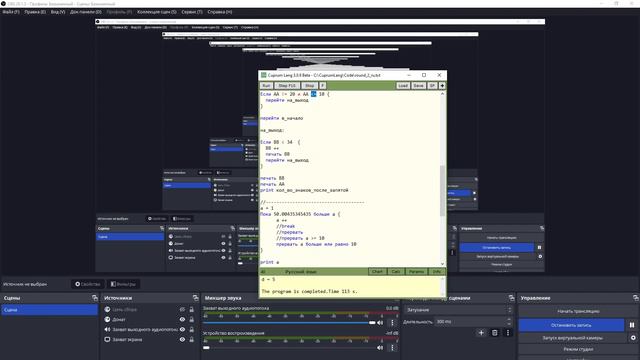640x360 pixels.
Task: Pop out the main Источники dock panel
Action: pyautogui.click(x=196, y=298)
